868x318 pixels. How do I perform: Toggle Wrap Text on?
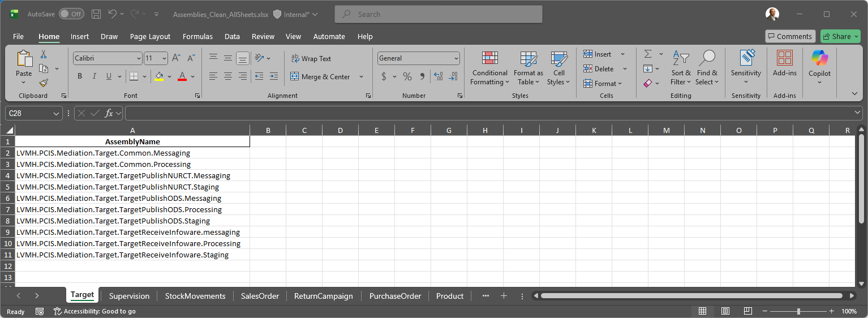(x=311, y=58)
